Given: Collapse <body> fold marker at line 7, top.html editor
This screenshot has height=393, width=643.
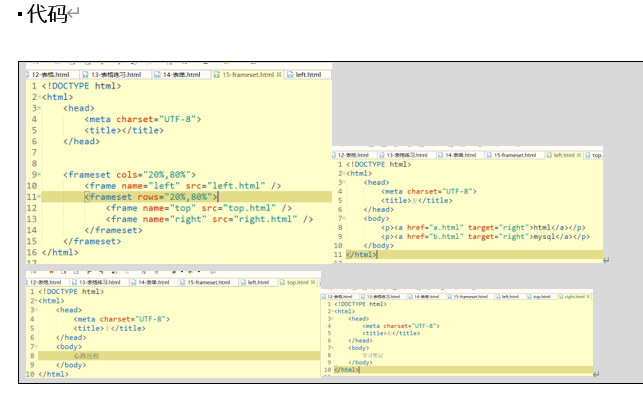Looking at the screenshot, I should [36, 346].
